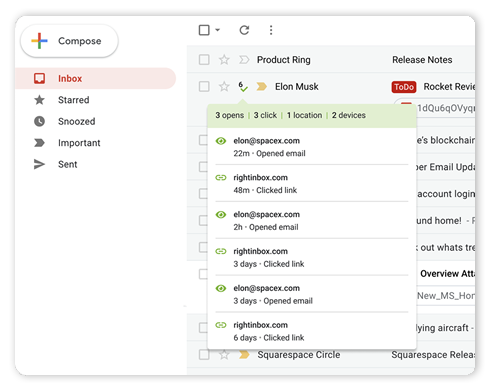Viewport: 490px width, 390px height.
Task: Select the Elon Musk email checkbox
Action: 204,87
